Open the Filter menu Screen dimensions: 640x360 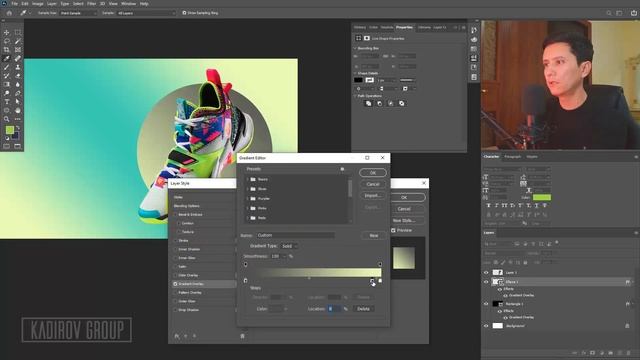(92, 4)
